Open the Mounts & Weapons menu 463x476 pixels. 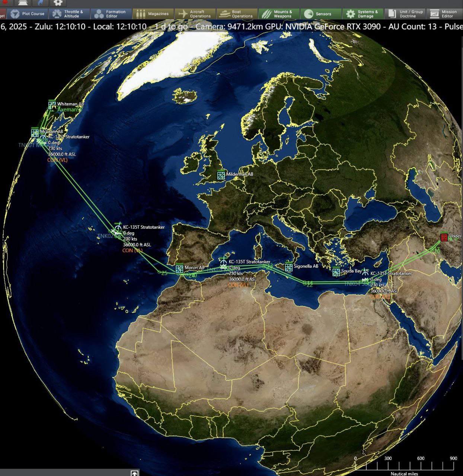click(x=279, y=14)
